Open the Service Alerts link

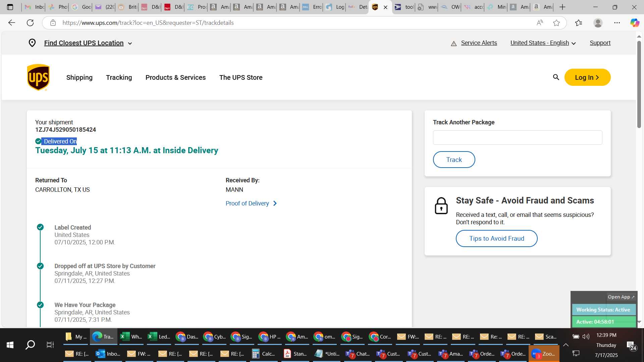coord(479,43)
